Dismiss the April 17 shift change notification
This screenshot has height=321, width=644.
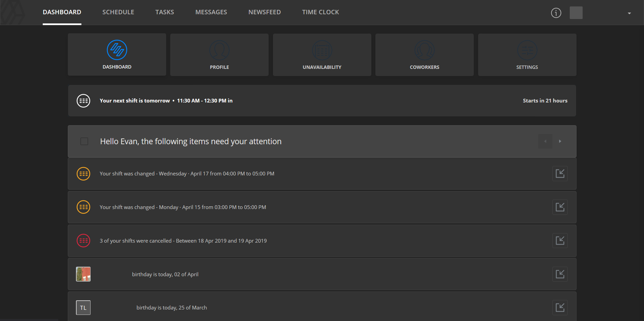click(560, 174)
